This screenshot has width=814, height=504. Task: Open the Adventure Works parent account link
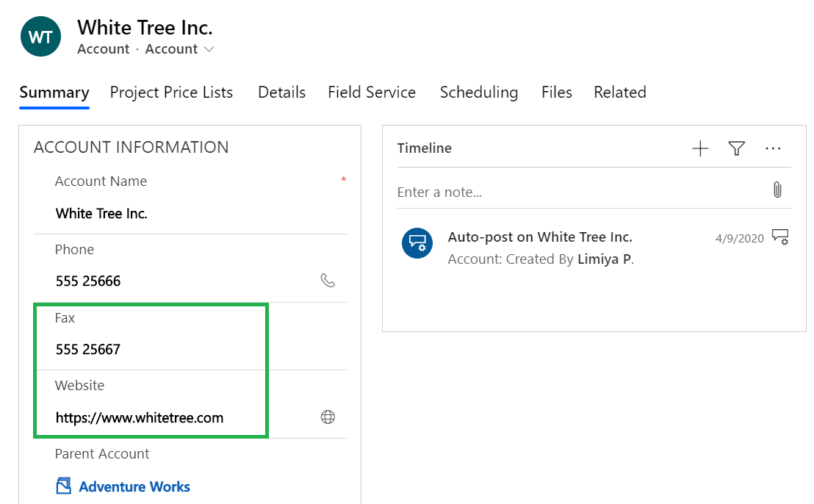click(134, 487)
